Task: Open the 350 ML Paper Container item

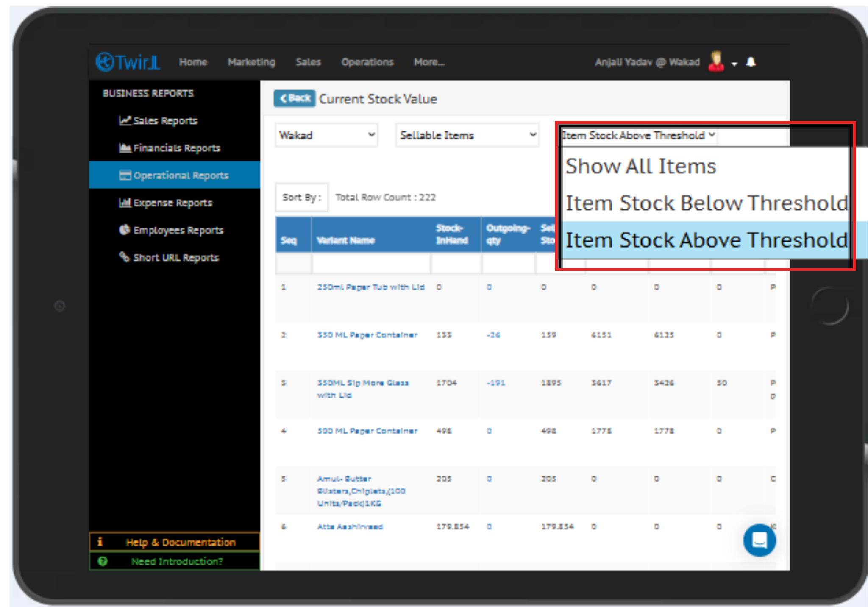Action: click(367, 335)
